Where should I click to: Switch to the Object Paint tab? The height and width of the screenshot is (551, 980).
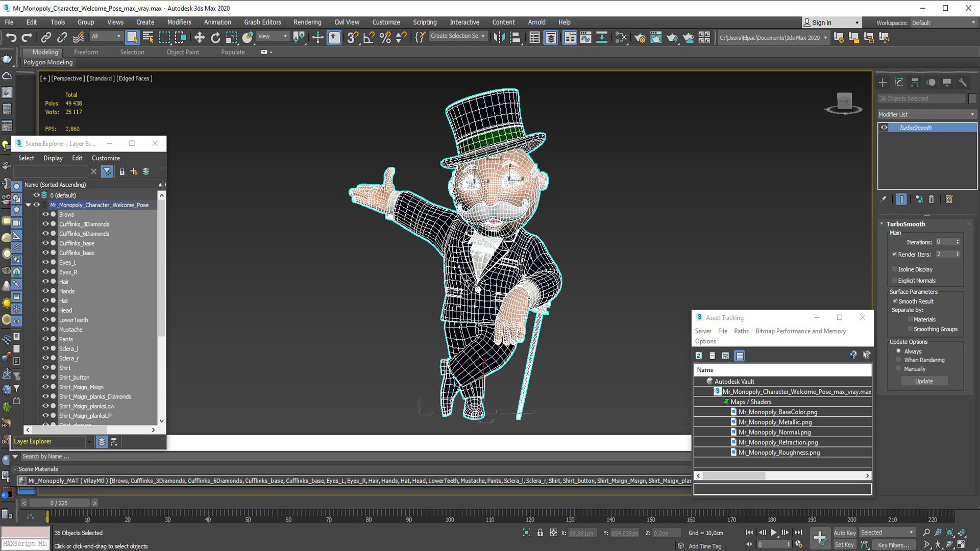point(183,52)
